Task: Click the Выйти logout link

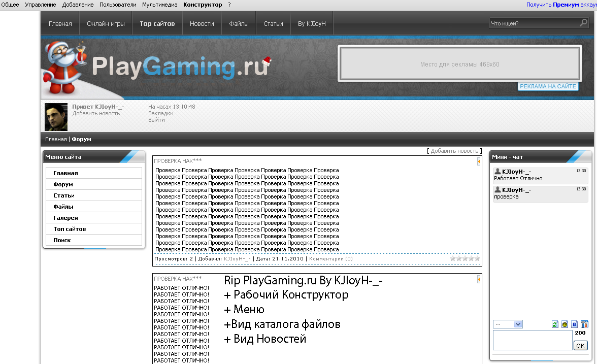Action: coord(156,120)
